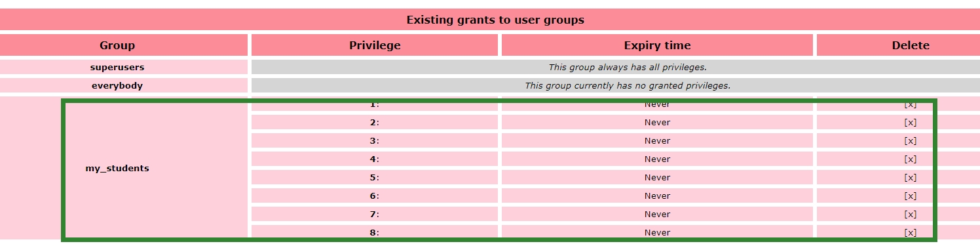Click 'Never' expiry in privilege 7 row

pyautogui.click(x=657, y=214)
